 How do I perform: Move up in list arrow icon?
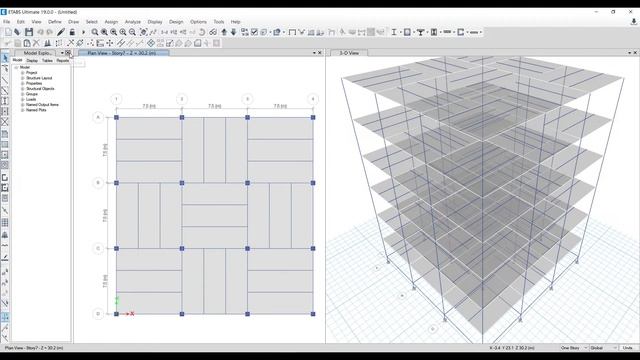224,32
